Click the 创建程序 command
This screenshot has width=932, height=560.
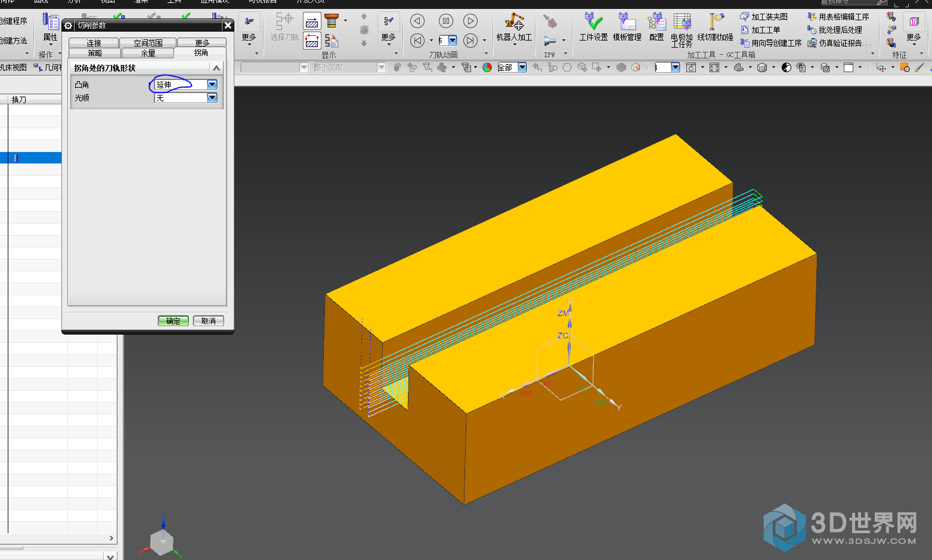13,21
